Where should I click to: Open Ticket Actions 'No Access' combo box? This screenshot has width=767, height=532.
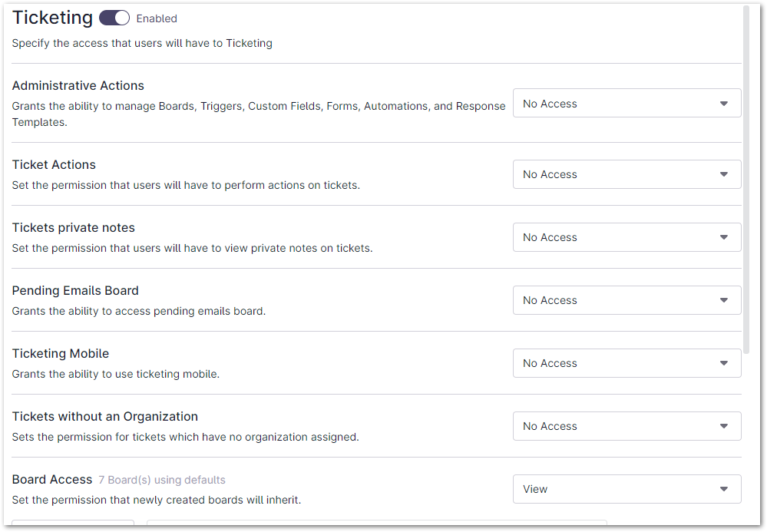[614, 174]
